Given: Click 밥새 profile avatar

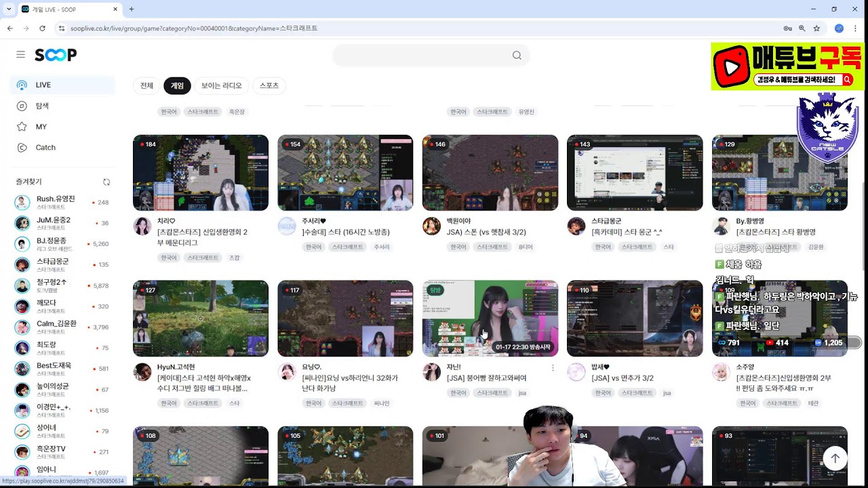Looking at the screenshot, I should [576, 372].
